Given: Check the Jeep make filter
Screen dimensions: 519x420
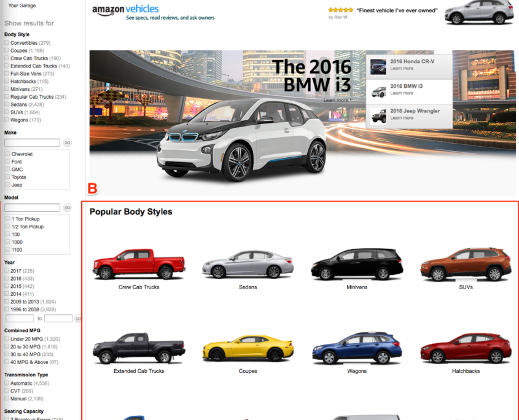Looking at the screenshot, I should click(8, 185).
